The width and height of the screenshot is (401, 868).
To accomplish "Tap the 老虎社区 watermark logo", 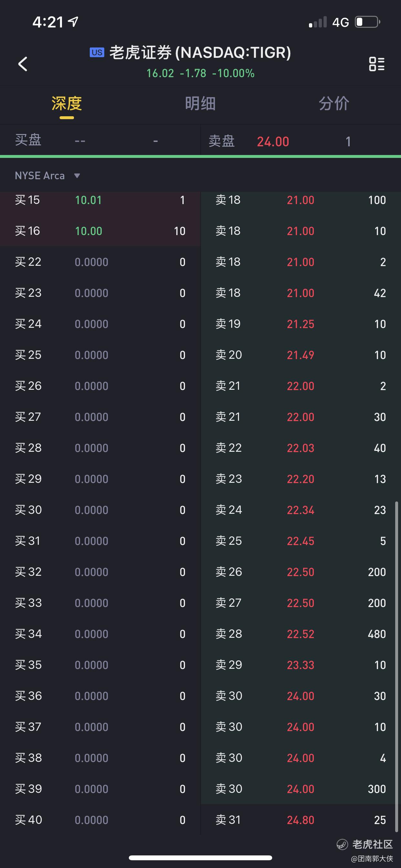I will [x=365, y=844].
